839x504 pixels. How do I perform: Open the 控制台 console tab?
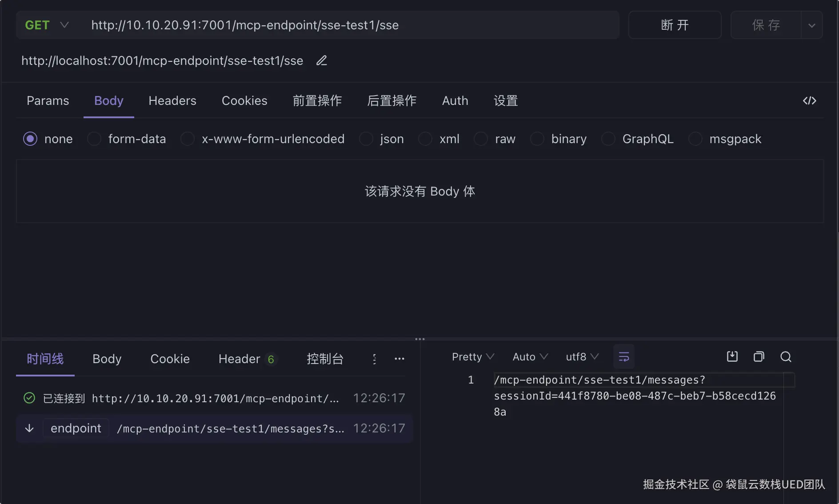pyautogui.click(x=325, y=359)
